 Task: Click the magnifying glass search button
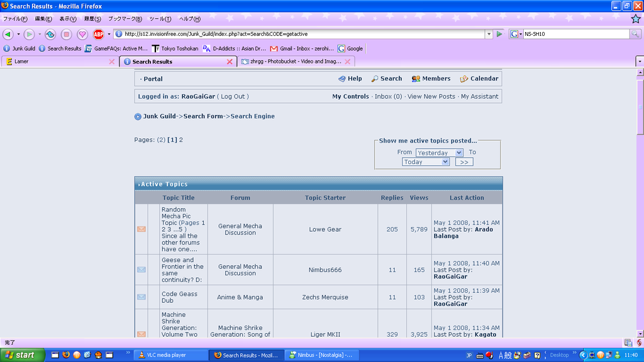635,34
